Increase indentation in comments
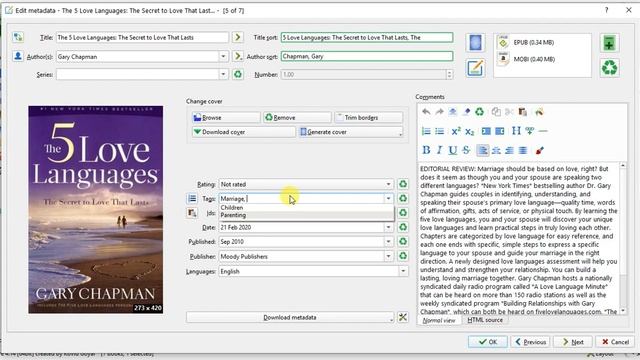 click(x=486, y=131)
